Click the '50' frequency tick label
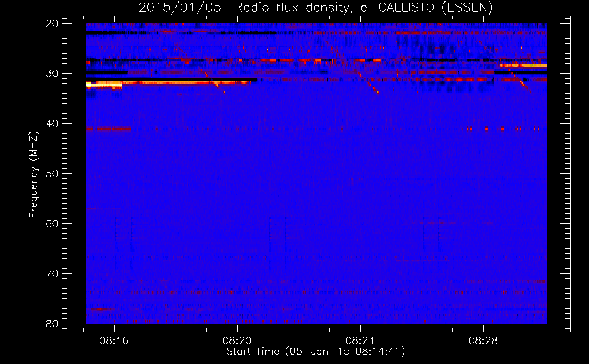The height and width of the screenshot is (364, 589). [52, 174]
